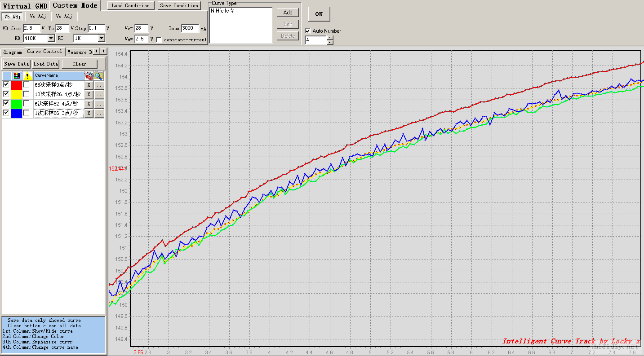Click the Save Data button
The width and height of the screenshot is (644, 356).
[x=16, y=64]
